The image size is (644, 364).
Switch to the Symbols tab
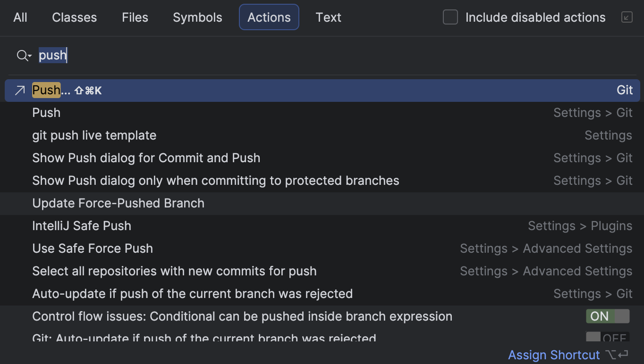[197, 17]
